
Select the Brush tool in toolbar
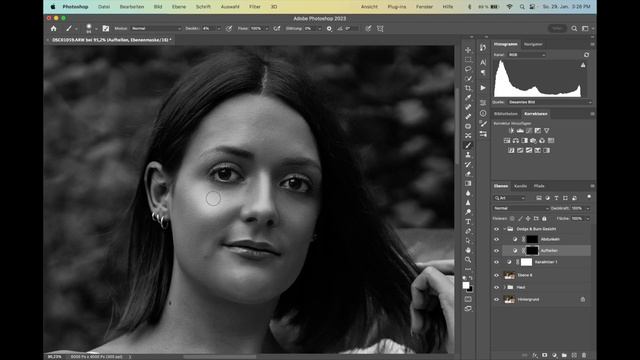pyautogui.click(x=468, y=145)
